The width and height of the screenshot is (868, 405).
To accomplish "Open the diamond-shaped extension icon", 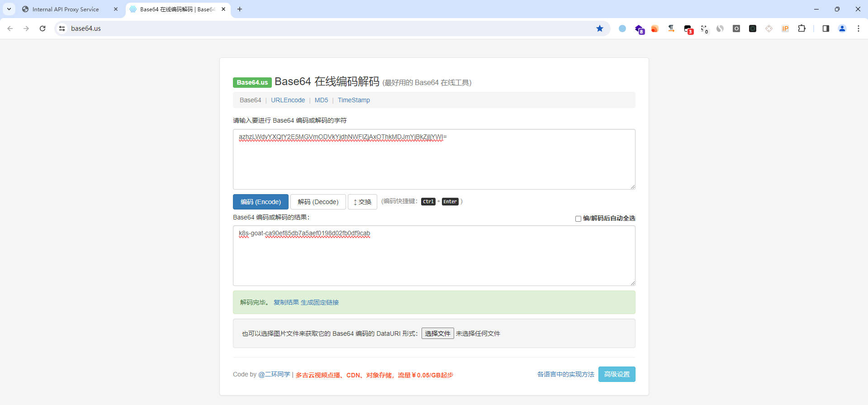I will tap(769, 29).
